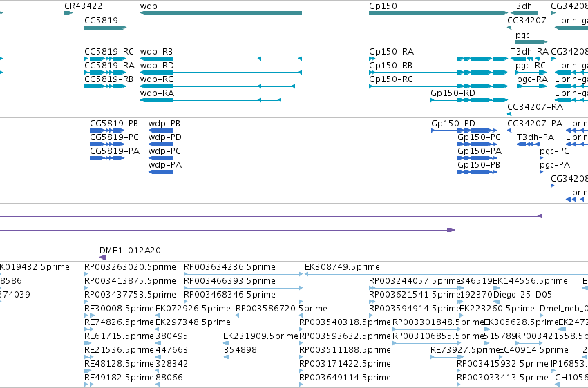Click the pgc-PA protein label
The height and width of the screenshot is (388, 588).
click(555, 165)
